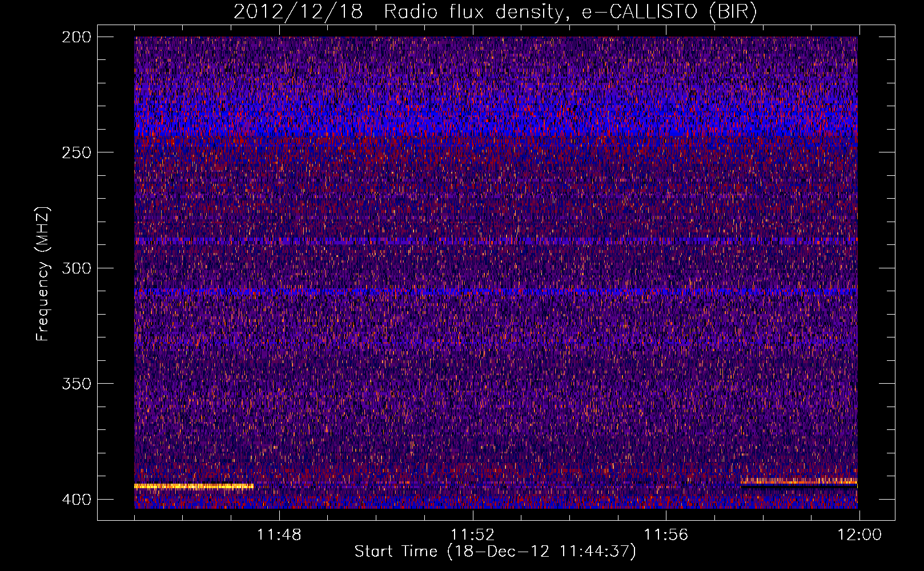Click the "Frequency (MHZ)" axis label

point(43,274)
